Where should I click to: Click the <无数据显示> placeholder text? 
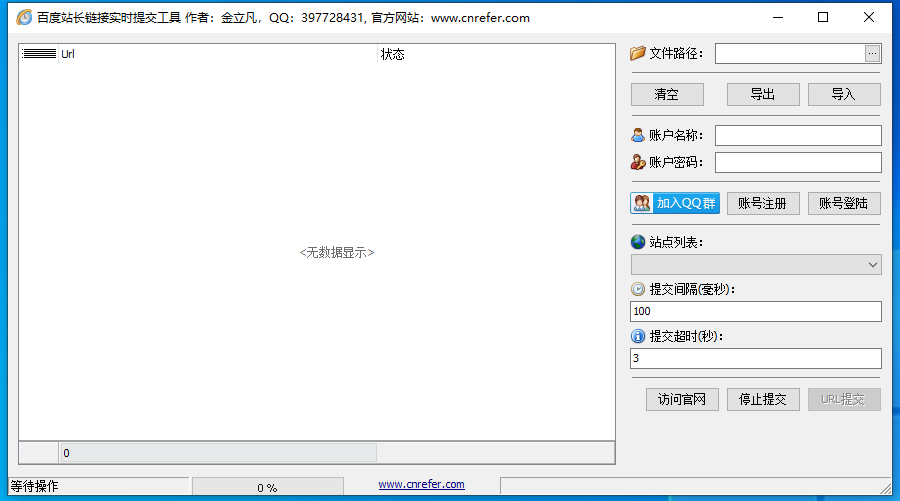[337, 253]
